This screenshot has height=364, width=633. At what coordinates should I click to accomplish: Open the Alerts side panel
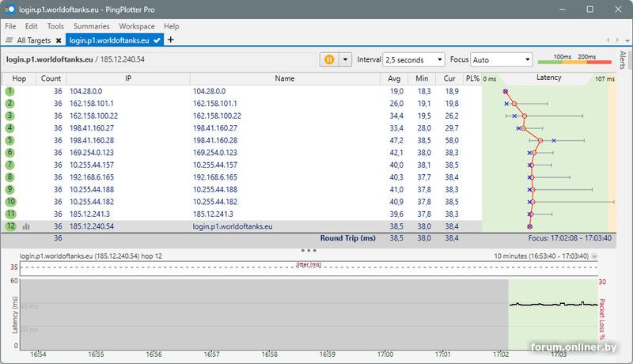click(x=623, y=62)
